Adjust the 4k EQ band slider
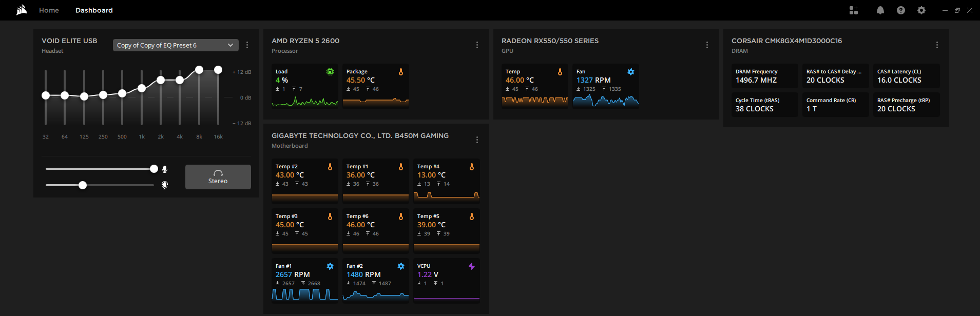This screenshot has height=316, width=980. [180, 80]
